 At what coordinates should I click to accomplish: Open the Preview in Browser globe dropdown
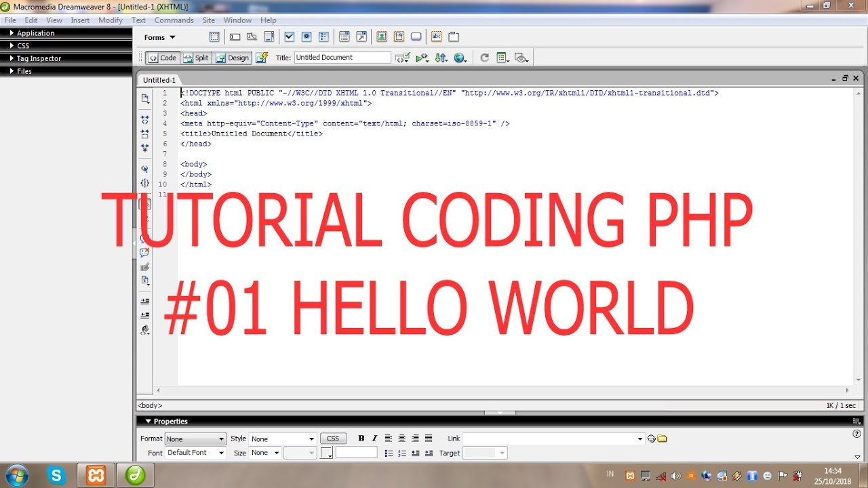click(460, 58)
